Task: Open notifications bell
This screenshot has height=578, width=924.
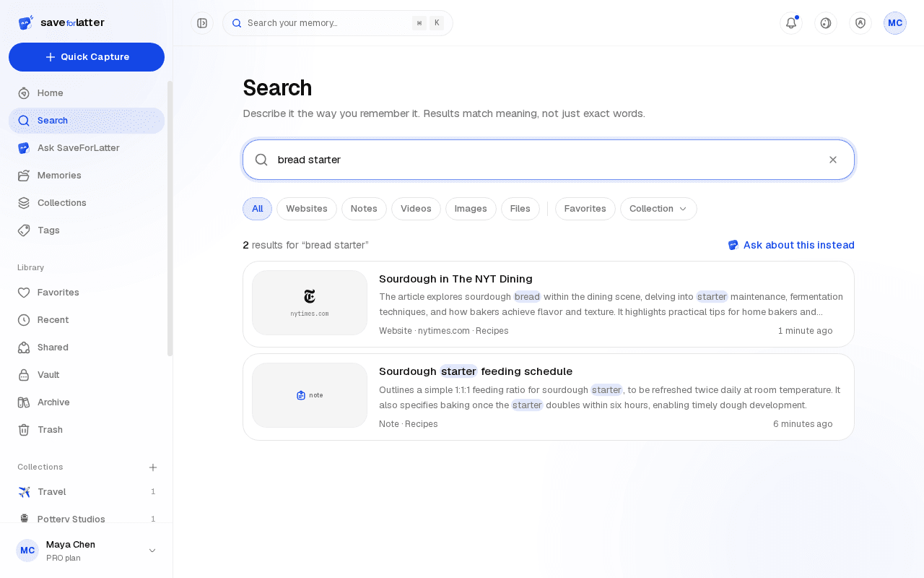Action: (x=791, y=23)
